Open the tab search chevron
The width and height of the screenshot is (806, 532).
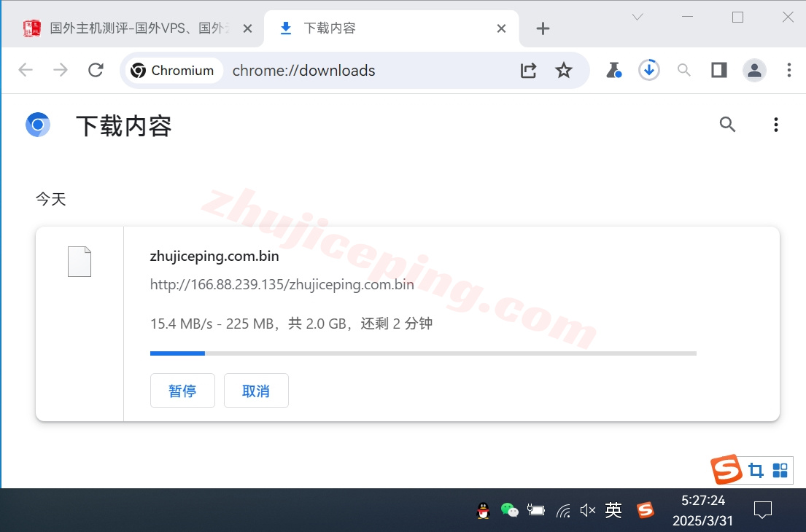point(638,17)
